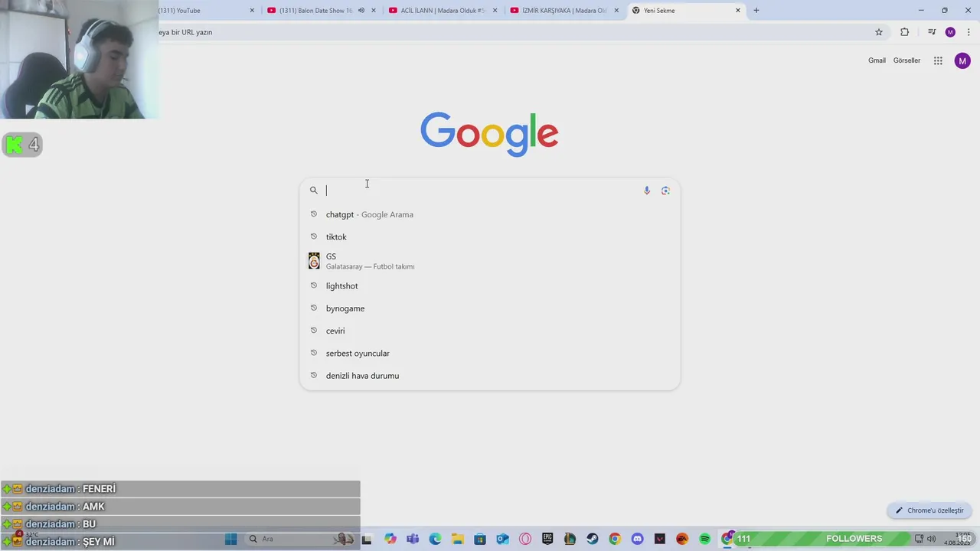The height and width of the screenshot is (551, 980).
Task: Open the Chrome extensions puzzle icon
Action: [904, 32]
